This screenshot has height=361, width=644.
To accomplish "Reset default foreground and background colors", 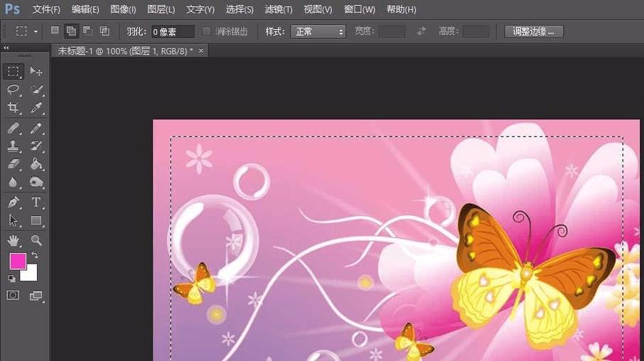I will tap(11, 279).
